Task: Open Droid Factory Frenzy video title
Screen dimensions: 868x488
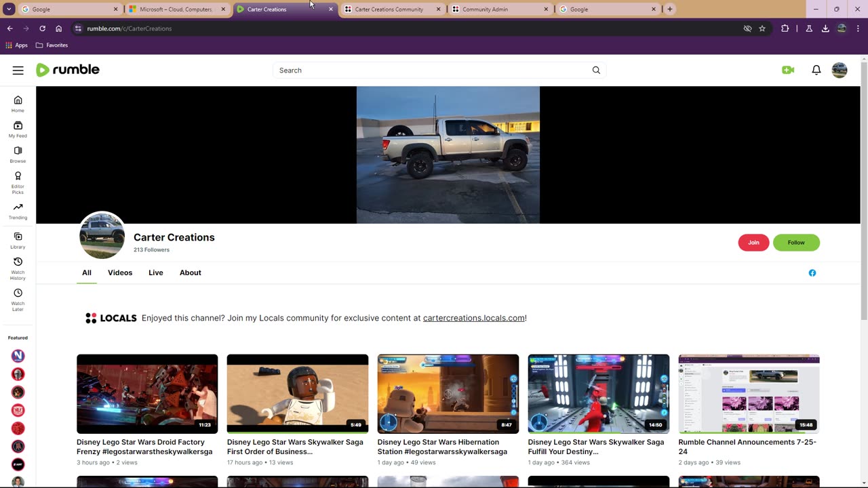Action: (144, 447)
